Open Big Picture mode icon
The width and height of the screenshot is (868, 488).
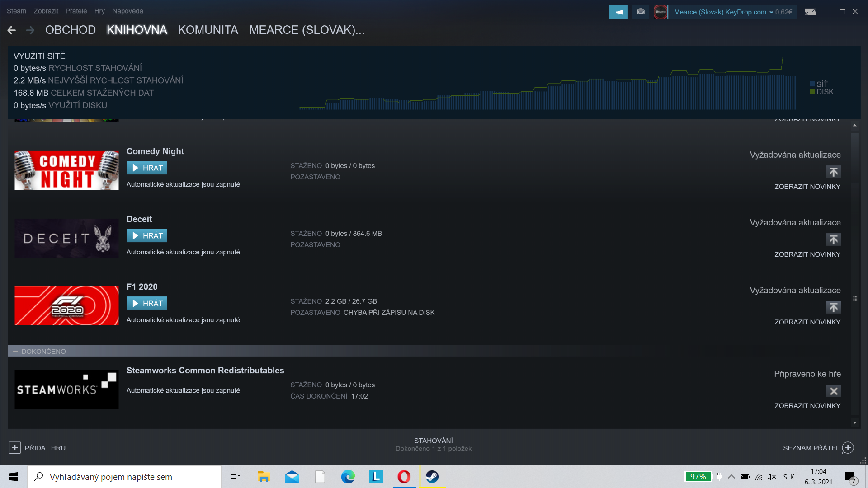[810, 12]
